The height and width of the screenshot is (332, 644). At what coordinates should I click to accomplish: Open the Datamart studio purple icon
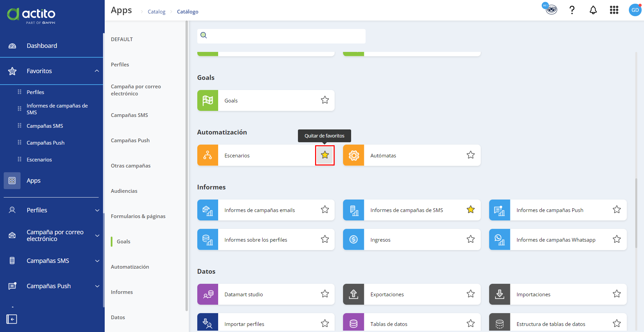point(208,294)
